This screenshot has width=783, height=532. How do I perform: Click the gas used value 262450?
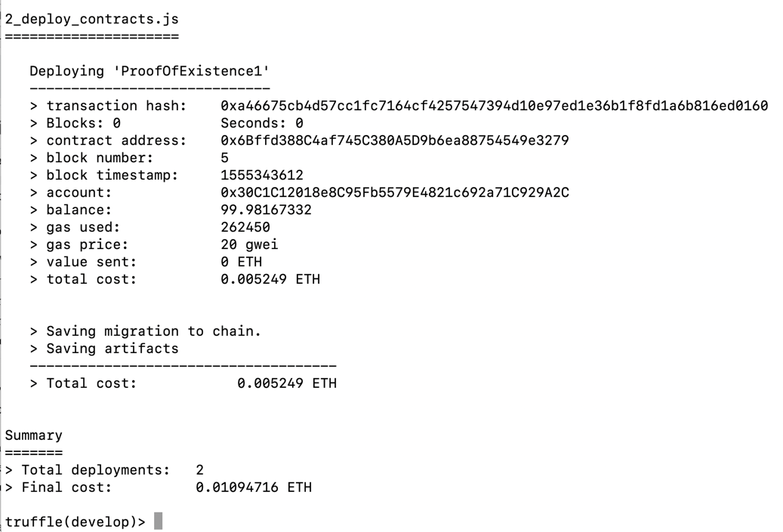point(245,227)
